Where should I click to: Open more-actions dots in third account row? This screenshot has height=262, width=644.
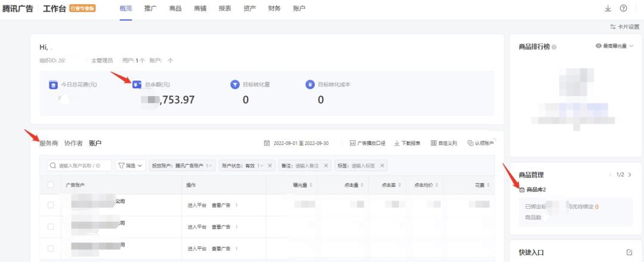[x=236, y=248]
